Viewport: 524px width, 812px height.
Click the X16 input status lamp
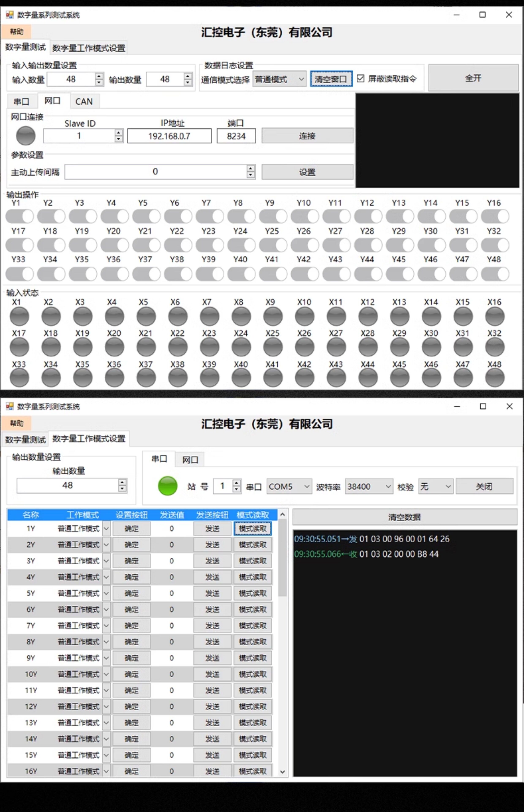(x=495, y=316)
